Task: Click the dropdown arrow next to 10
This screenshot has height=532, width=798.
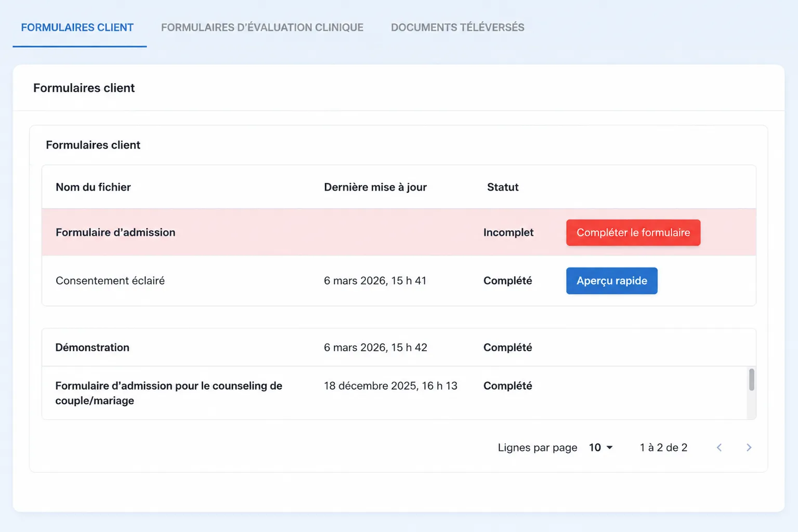Action: pos(610,447)
